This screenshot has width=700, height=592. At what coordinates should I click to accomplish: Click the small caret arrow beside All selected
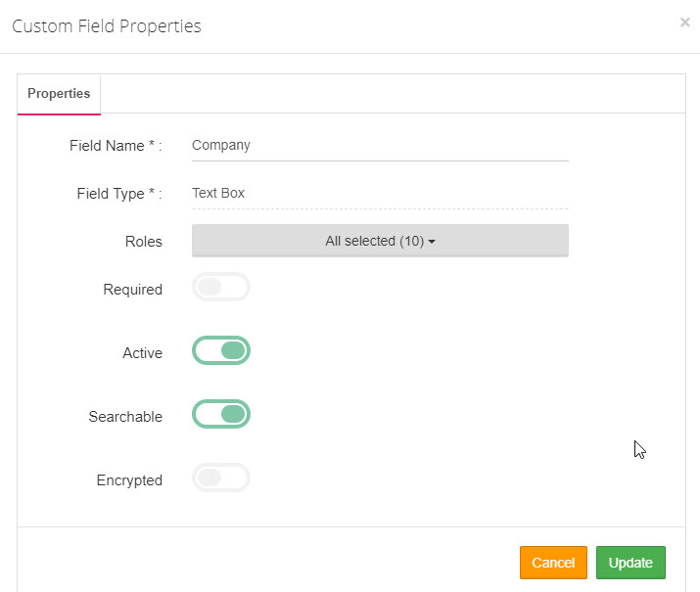[432, 242]
